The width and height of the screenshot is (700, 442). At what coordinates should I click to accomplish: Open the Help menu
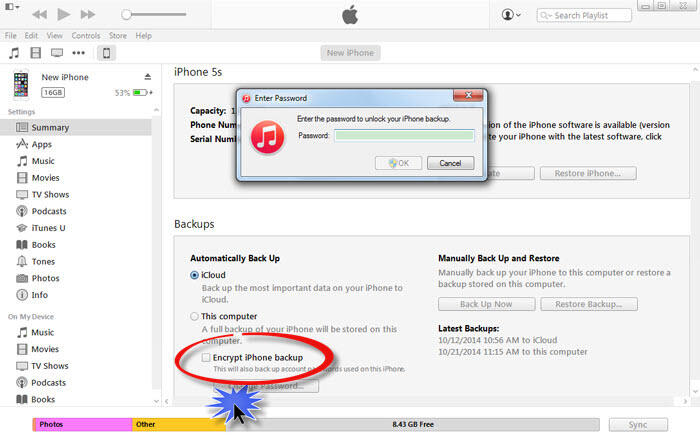144,35
